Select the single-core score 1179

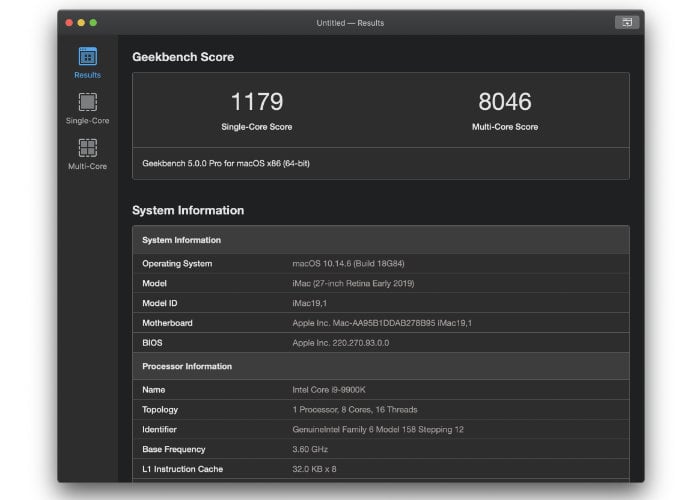pos(257,101)
